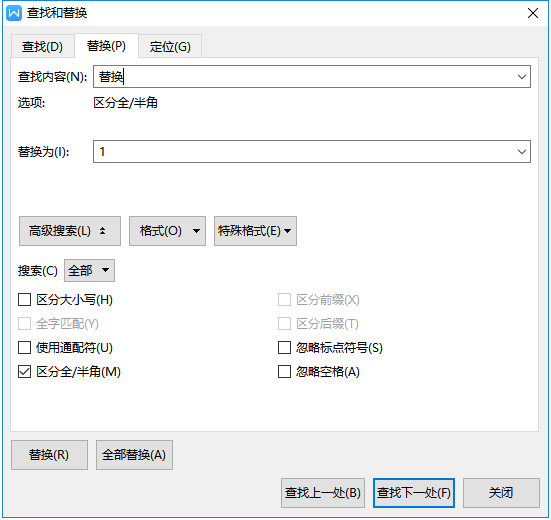Viewport: 551px width, 520px height.
Task: Open the 定位(G) tab
Action: 170,46
